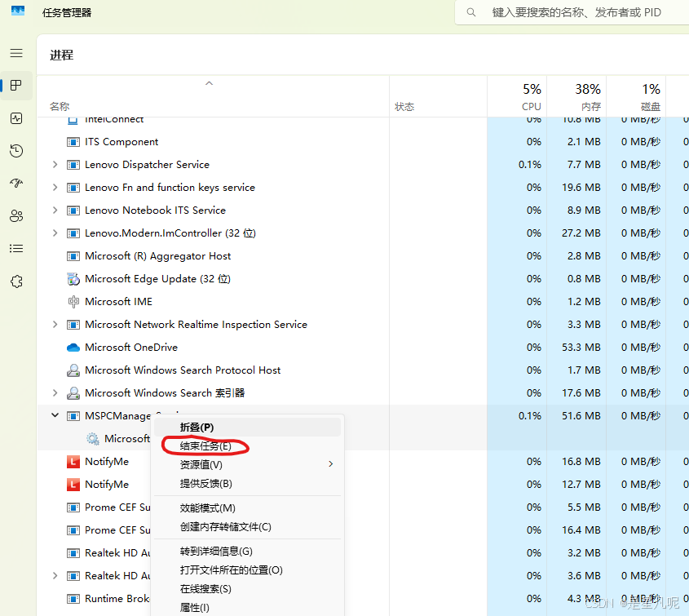This screenshot has height=616, width=689.
Task: Open the hamburger navigation menu
Action: (16, 53)
